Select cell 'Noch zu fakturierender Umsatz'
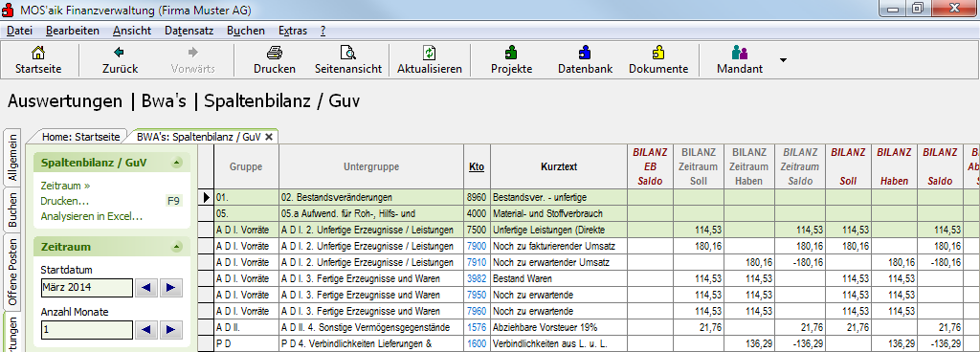The width and height of the screenshot is (980, 352). pos(559,246)
